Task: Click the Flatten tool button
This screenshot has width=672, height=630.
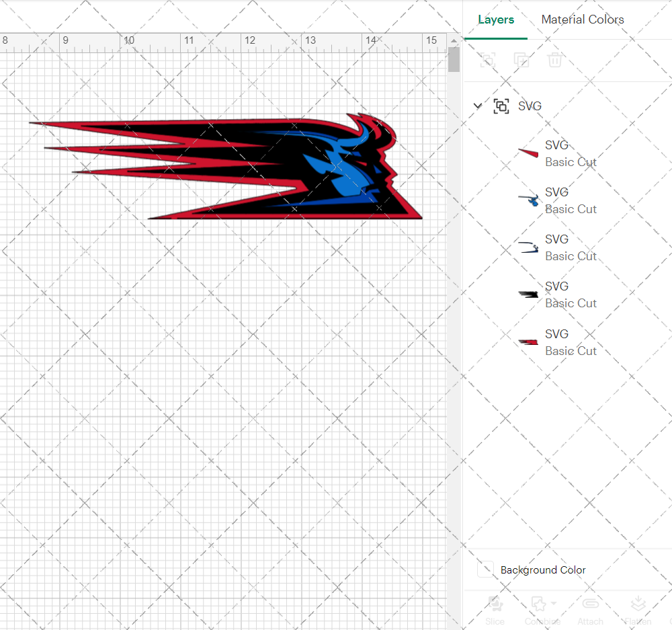Action: [638, 611]
